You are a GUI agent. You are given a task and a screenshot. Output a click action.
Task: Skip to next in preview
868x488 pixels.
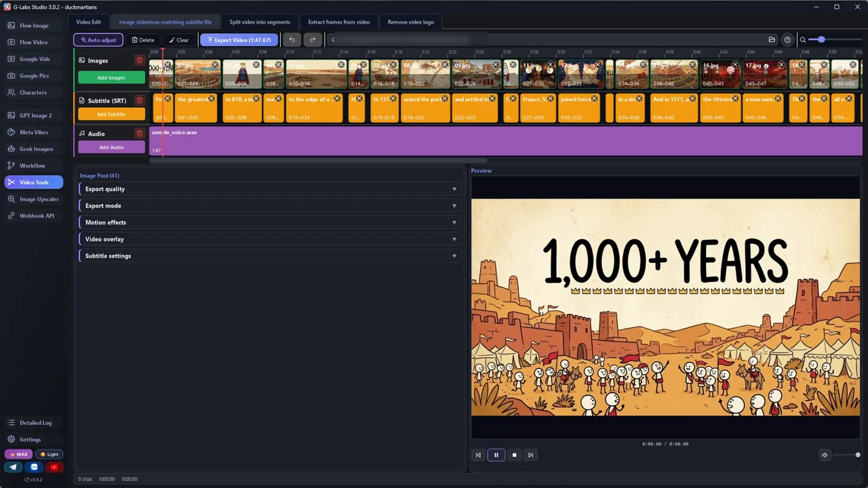(530, 455)
